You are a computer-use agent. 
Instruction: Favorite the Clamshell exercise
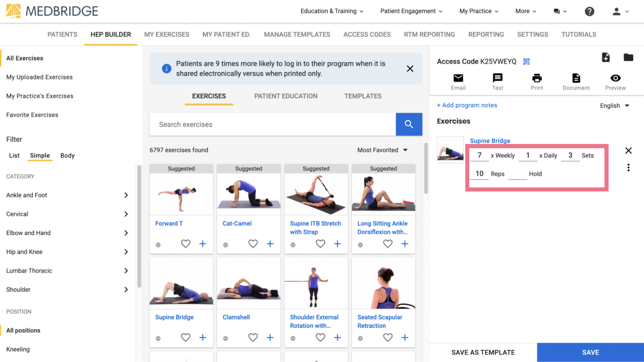253,337
